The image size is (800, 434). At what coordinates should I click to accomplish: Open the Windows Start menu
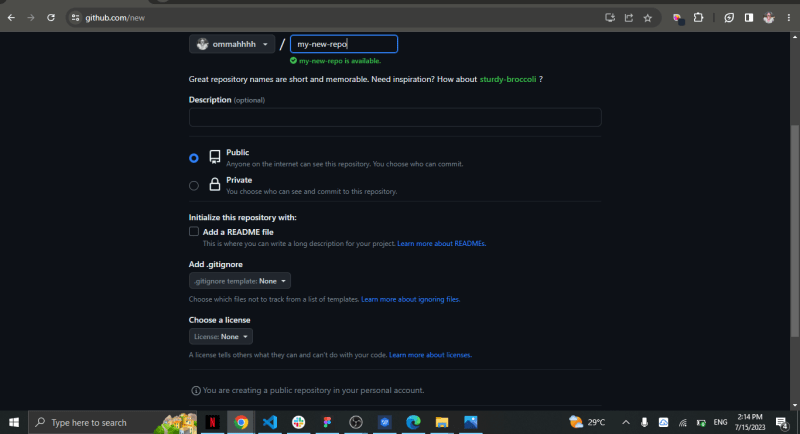point(14,422)
